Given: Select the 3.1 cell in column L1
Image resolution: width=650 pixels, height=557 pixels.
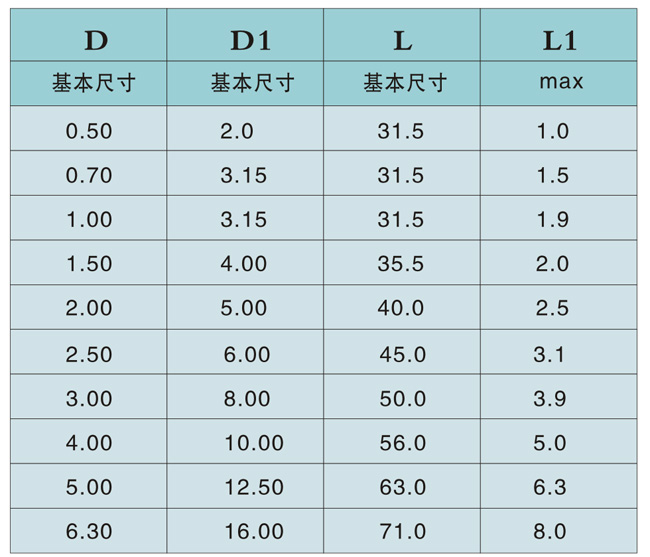Looking at the screenshot, I should click(x=550, y=354).
